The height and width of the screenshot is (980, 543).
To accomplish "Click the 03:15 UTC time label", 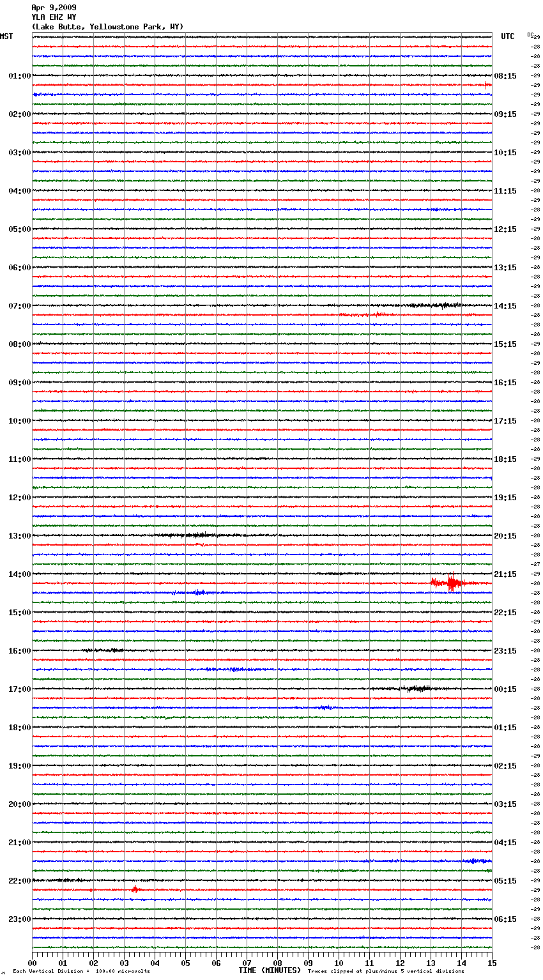I will point(505,804).
